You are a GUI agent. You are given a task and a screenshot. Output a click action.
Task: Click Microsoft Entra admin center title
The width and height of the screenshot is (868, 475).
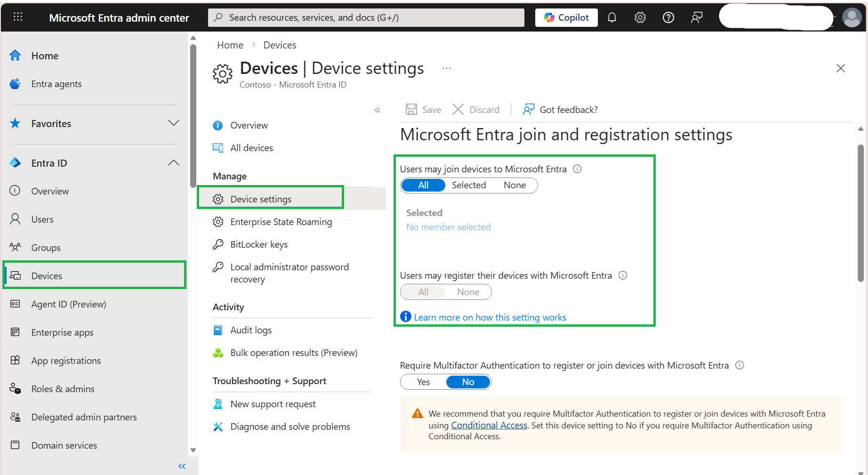119,18
